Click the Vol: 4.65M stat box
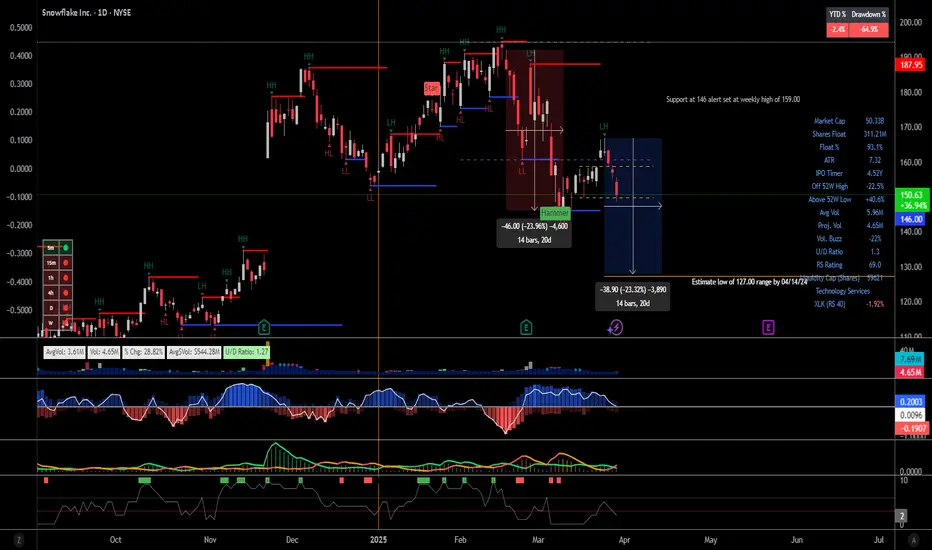932x550 pixels. click(103, 352)
